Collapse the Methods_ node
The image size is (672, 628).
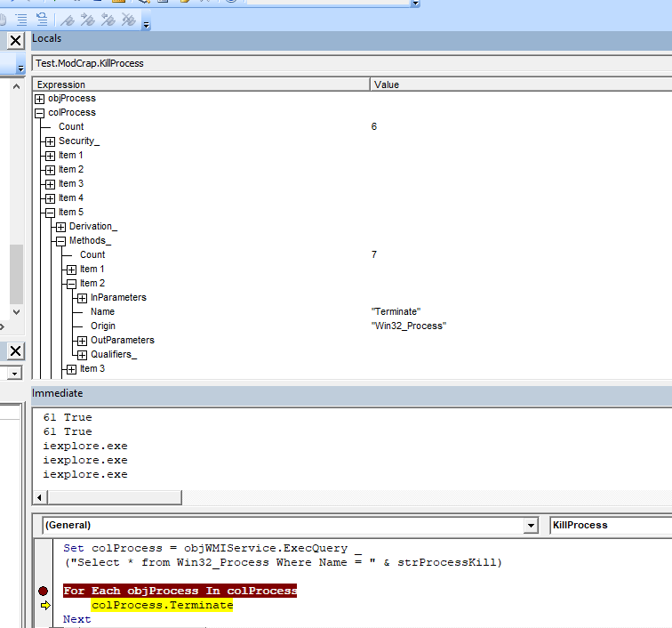60,241
